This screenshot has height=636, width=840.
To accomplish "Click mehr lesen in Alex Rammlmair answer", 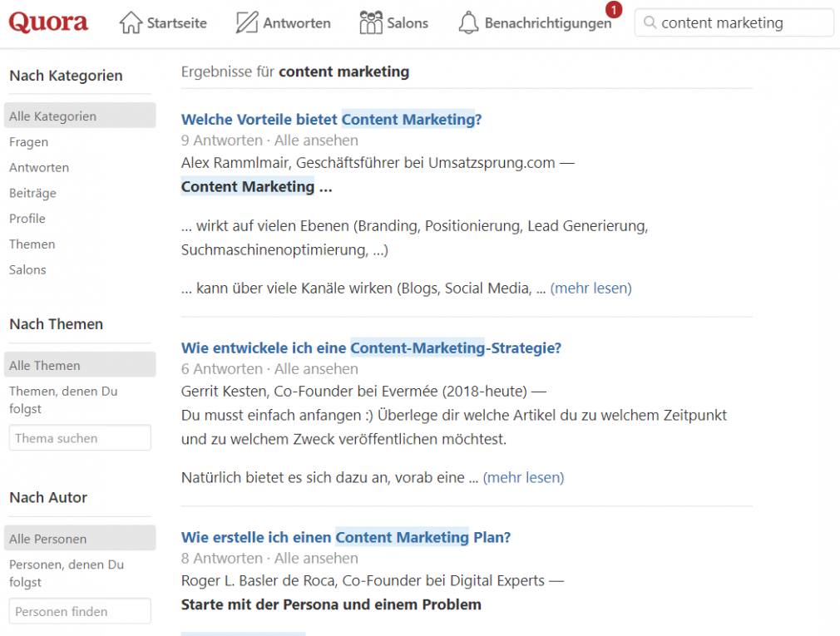I will tap(590, 288).
